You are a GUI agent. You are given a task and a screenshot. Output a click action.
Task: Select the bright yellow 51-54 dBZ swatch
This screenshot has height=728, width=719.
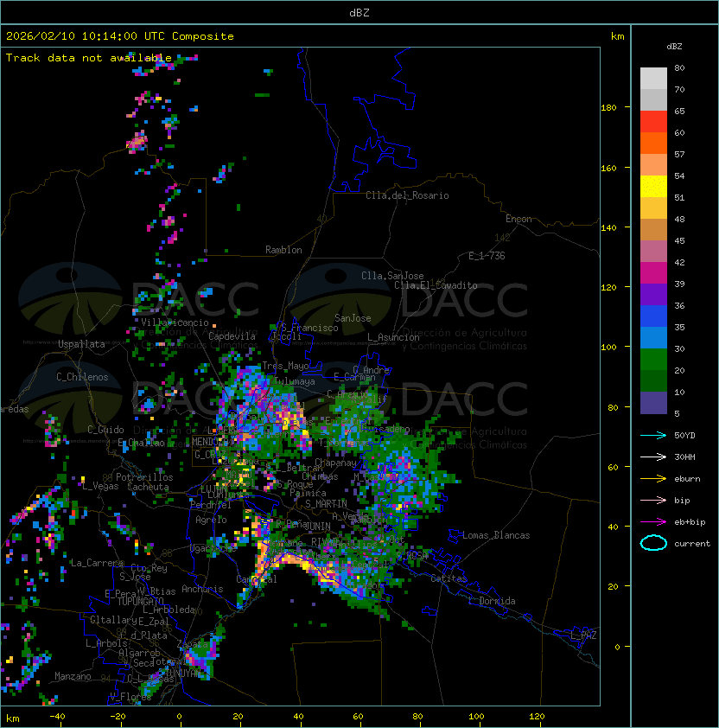(x=653, y=187)
